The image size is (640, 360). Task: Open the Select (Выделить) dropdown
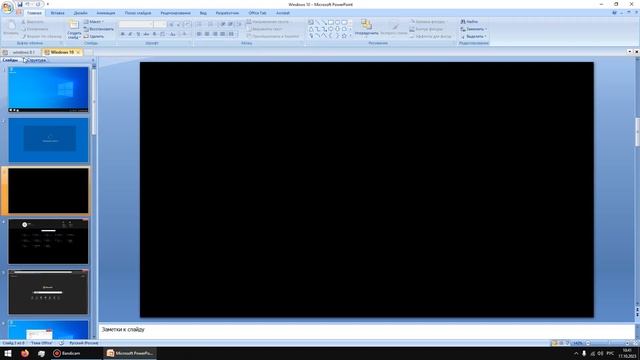[x=473, y=36]
